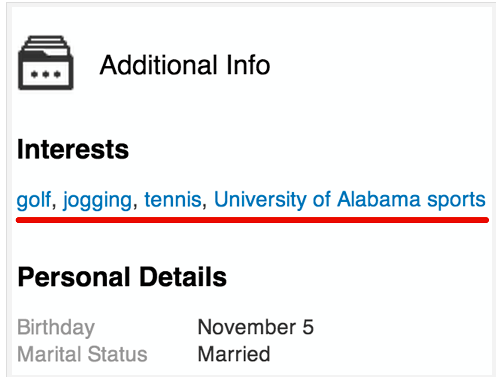
Task: Open the University of Alabama sports link
Action: click(x=350, y=200)
